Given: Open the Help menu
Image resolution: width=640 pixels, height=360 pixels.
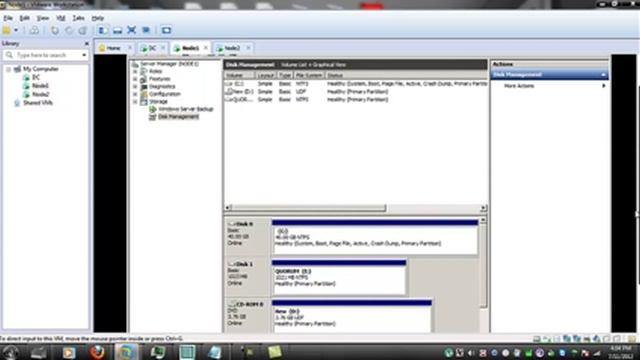Looking at the screenshot, I should pyautogui.click(x=97, y=18).
